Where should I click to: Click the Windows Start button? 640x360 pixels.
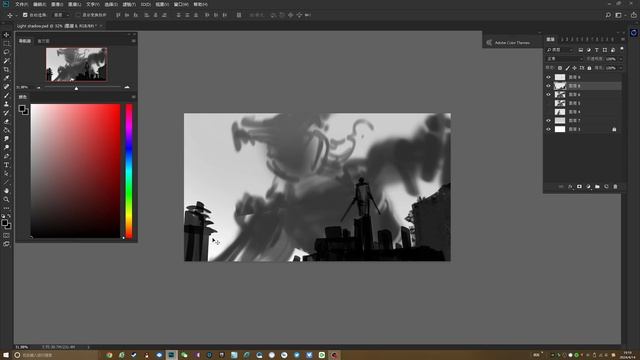pyautogui.click(x=6, y=355)
